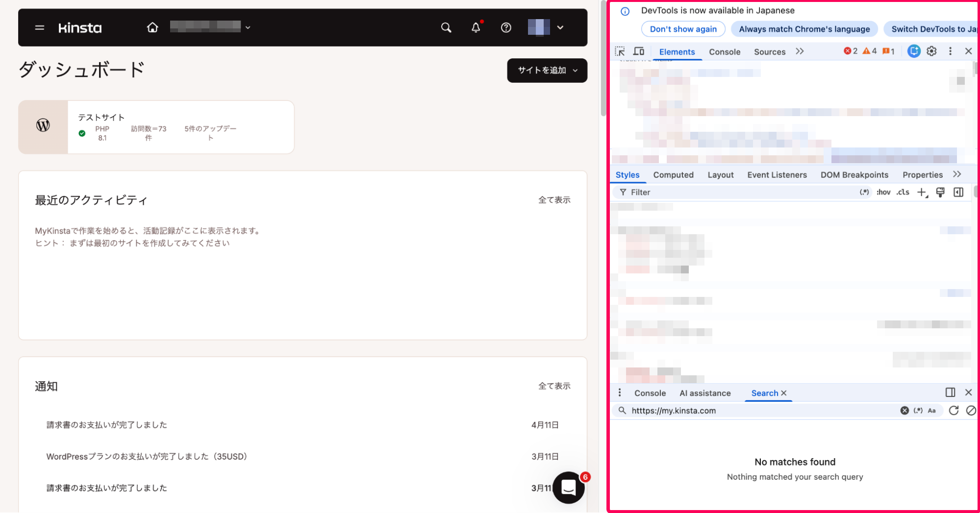980x513 pixels.
Task: Click 全て表示 in 通知 section
Action: (x=554, y=386)
